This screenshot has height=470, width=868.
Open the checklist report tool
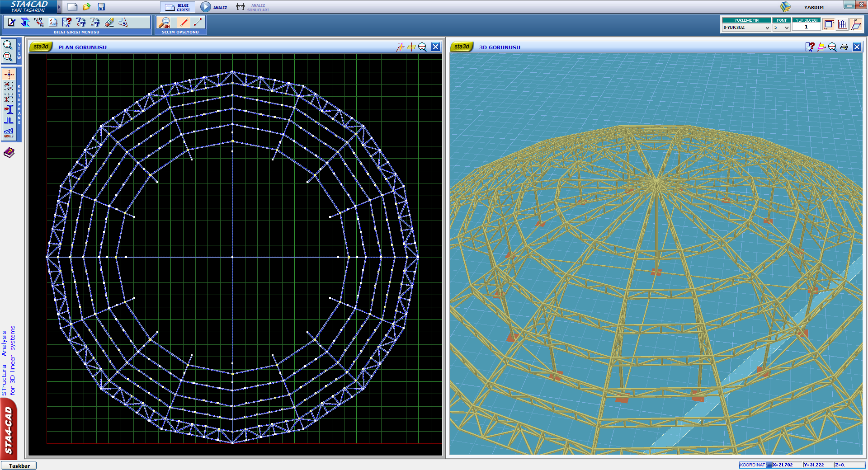[x=53, y=22]
